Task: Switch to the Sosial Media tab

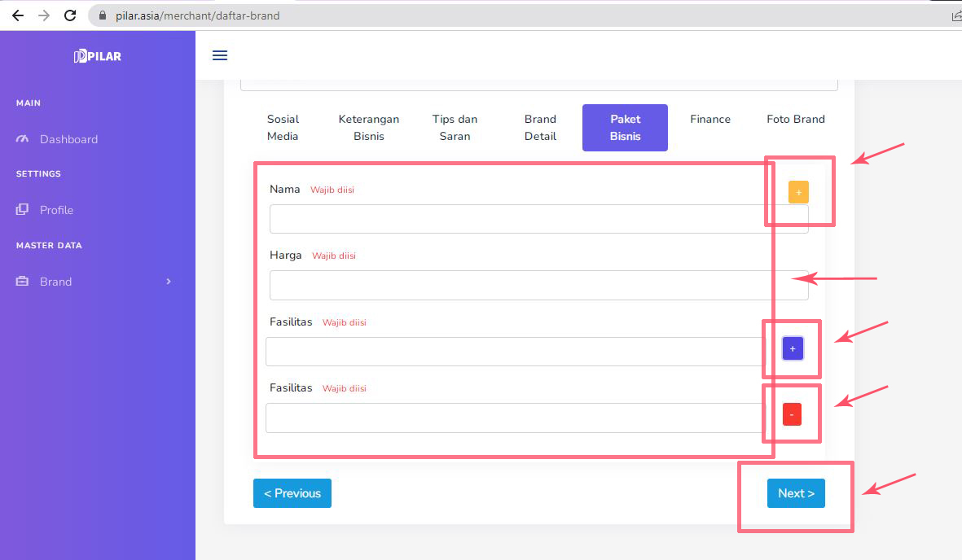Action: pyautogui.click(x=283, y=128)
